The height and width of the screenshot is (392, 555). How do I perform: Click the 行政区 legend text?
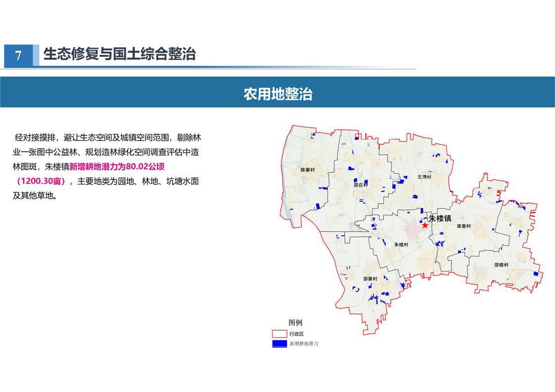[x=297, y=334]
